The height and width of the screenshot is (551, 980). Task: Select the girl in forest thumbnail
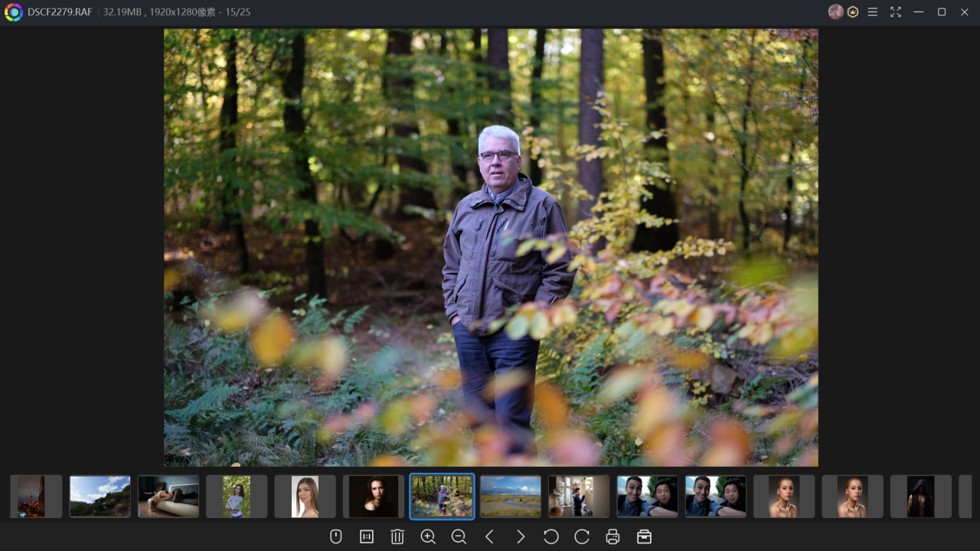coord(237,496)
